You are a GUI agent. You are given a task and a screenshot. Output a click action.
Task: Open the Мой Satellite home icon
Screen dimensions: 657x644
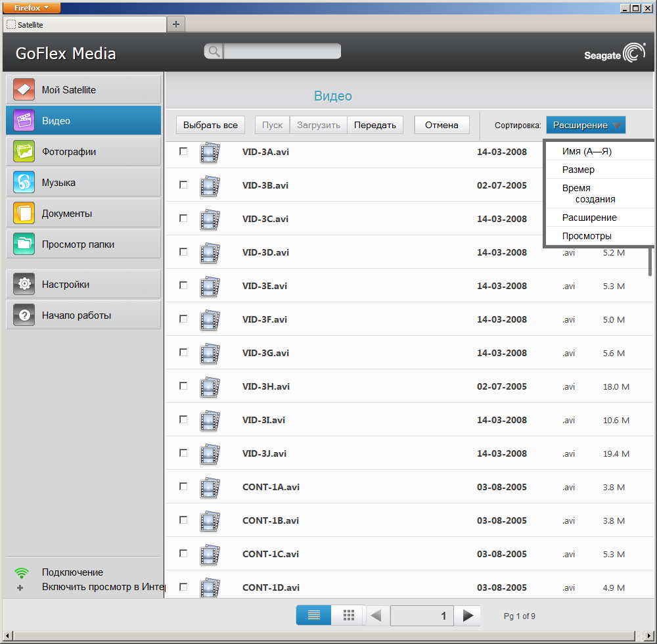click(x=24, y=89)
